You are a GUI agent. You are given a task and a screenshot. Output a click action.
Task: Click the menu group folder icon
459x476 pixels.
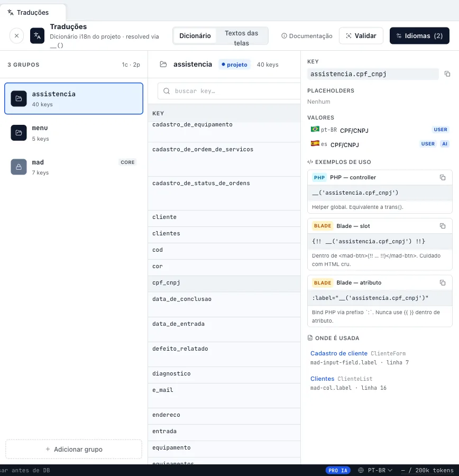pyautogui.click(x=19, y=133)
